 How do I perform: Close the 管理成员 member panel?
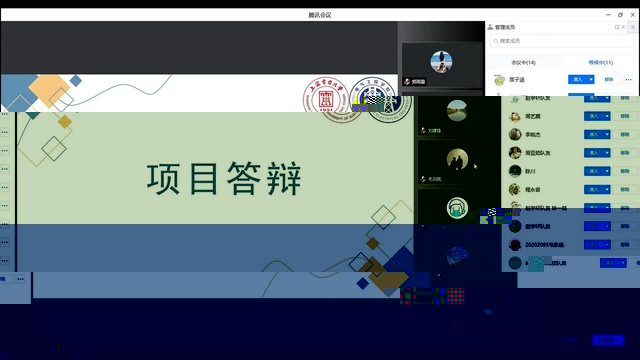(x=623, y=27)
